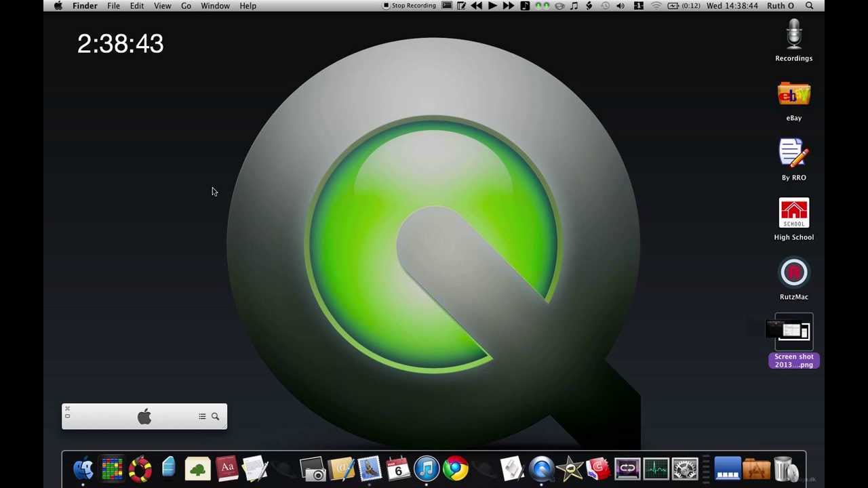The width and height of the screenshot is (868, 488).
Task: Open the Ruth O user menu
Action: (x=781, y=5)
